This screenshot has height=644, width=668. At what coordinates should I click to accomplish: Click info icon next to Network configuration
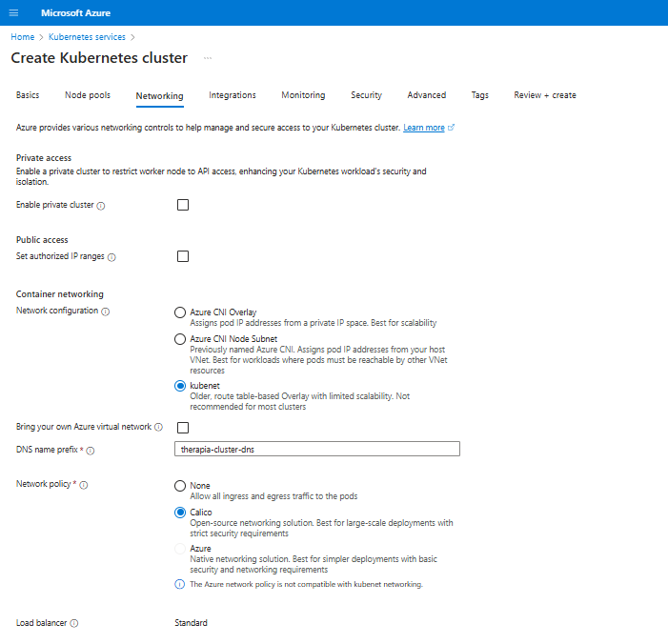(105, 312)
